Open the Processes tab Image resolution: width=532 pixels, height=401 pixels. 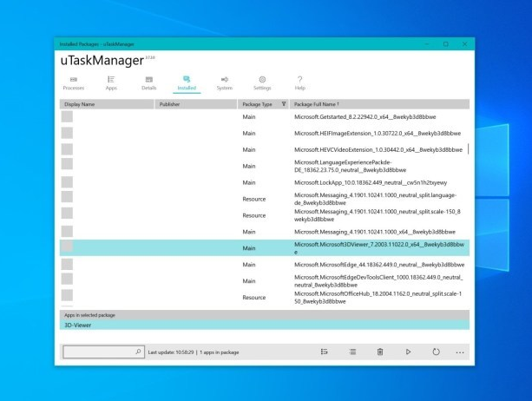click(74, 82)
